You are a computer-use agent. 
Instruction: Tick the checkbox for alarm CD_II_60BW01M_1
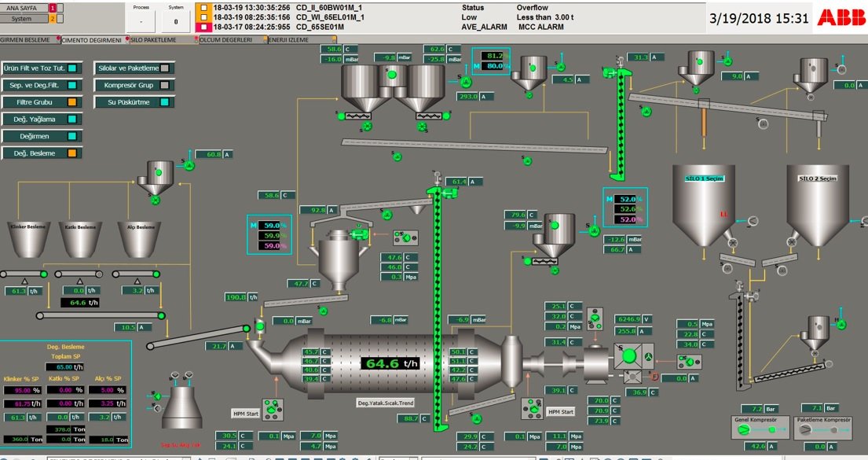(203, 7)
